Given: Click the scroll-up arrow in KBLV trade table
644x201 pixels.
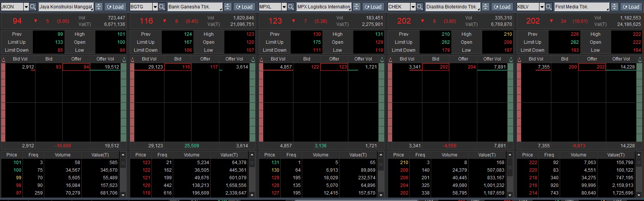Looking at the screenshot, I should click(x=639, y=155).
